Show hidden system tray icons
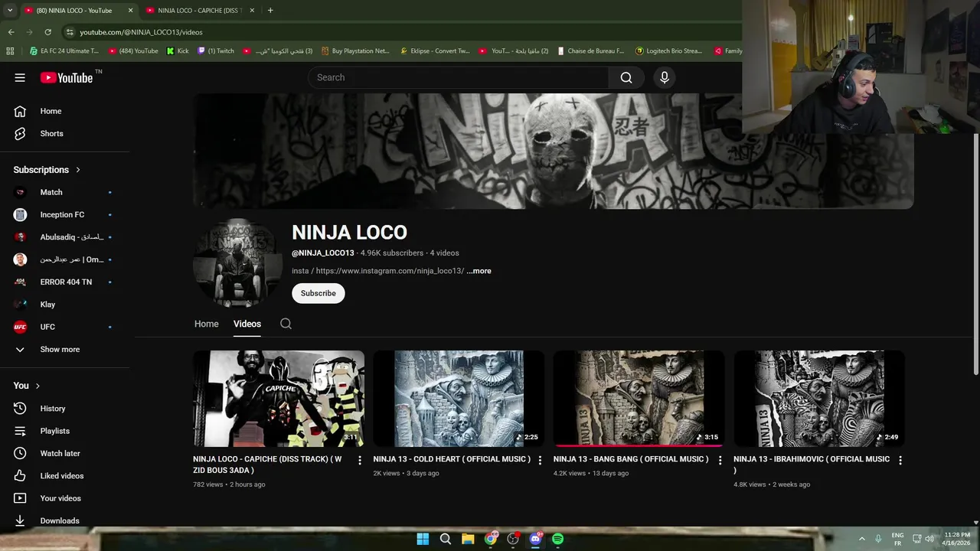The width and height of the screenshot is (980, 551). pyautogui.click(x=861, y=539)
